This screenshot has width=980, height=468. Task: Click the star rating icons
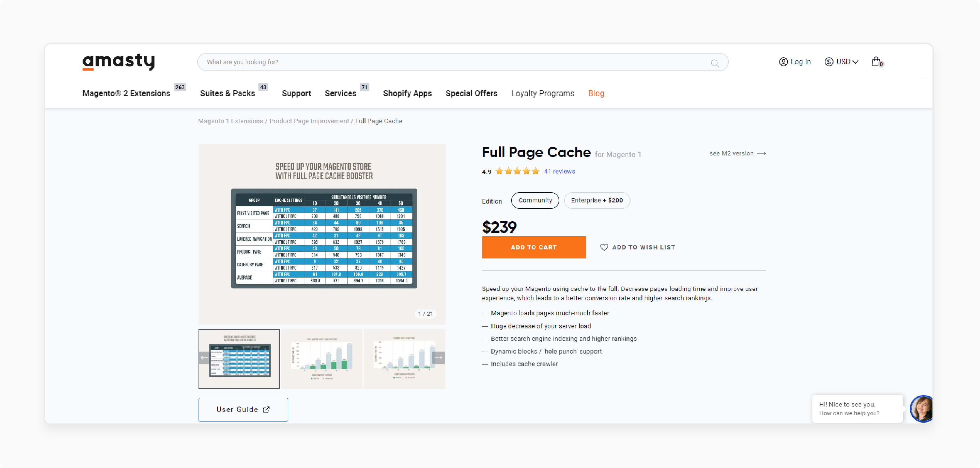[x=517, y=171]
